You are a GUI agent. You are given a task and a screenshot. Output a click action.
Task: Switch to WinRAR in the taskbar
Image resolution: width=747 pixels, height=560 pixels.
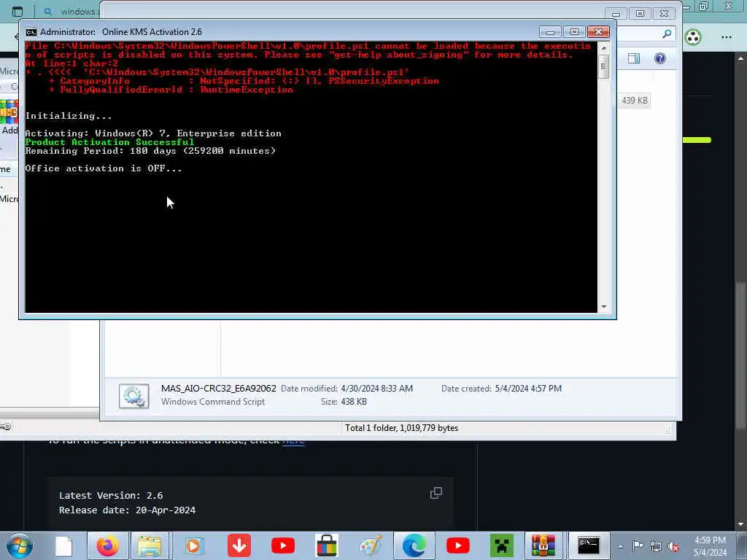(x=543, y=545)
